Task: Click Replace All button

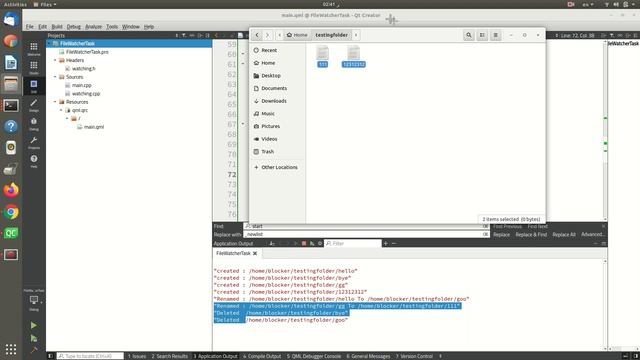Action: (564, 235)
